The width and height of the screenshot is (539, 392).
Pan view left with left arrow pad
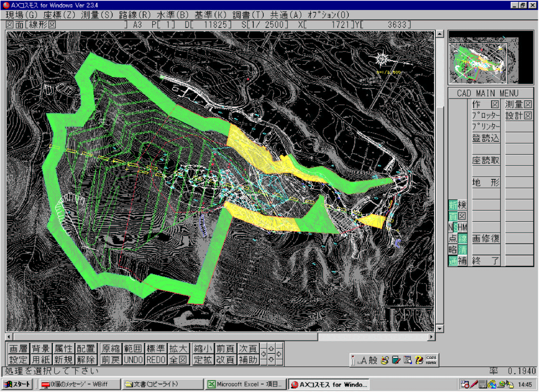coord(263,354)
